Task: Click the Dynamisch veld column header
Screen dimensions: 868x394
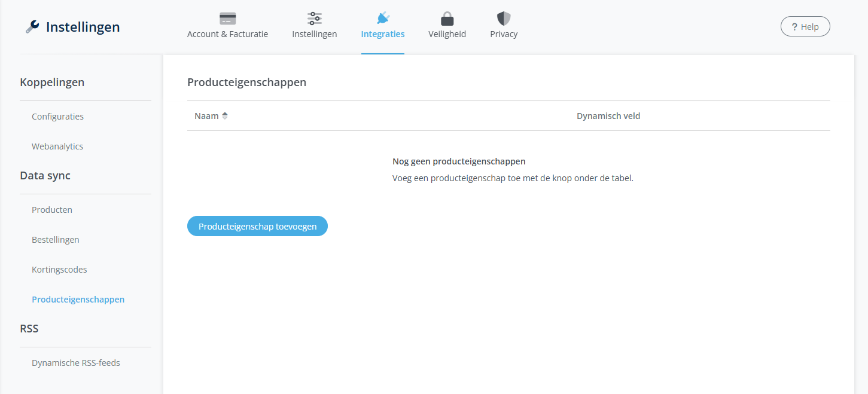Action: pos(608,115)
